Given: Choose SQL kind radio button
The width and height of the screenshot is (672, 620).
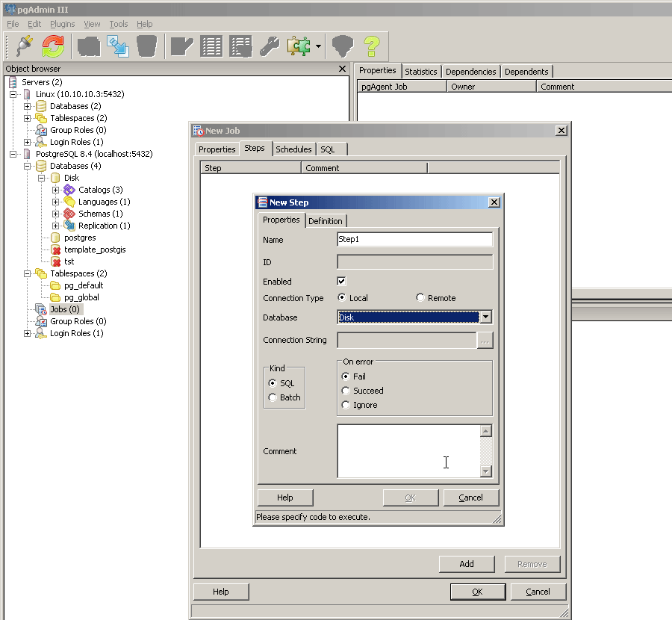Looking at the screenshot, I should pos(272,383).
